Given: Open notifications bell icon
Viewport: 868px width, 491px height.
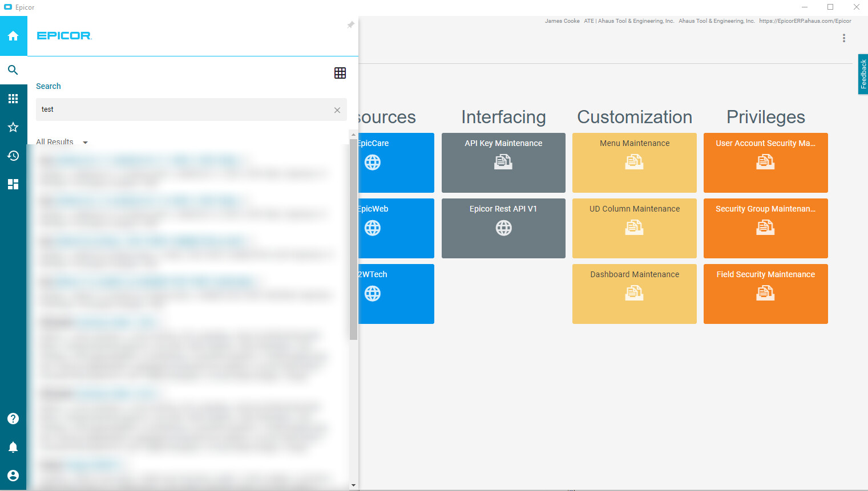Looking at the screenshot, I should click(x=13, y=447).
